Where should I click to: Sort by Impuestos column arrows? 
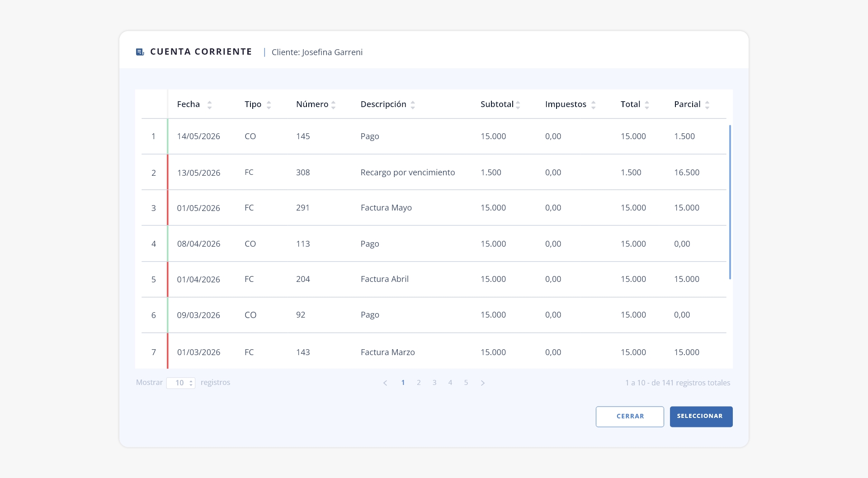594,105
